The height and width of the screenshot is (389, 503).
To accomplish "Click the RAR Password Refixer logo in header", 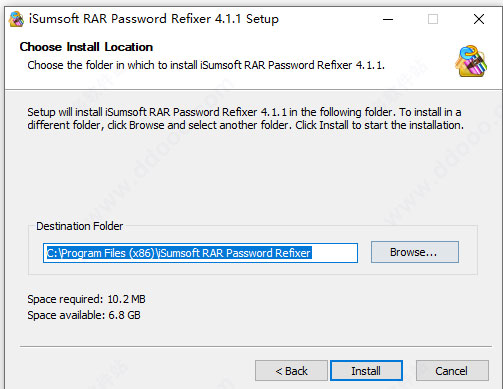I will pyautogui.click(x=471, y=61).
